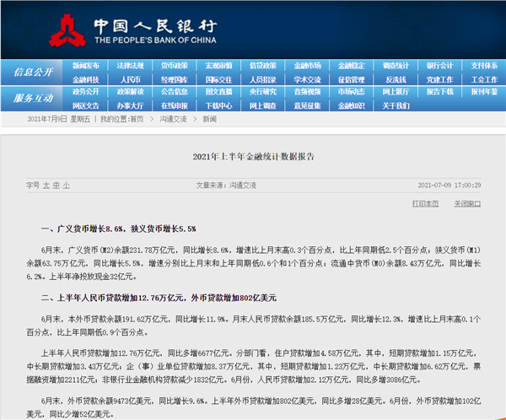Open the 下载中心 page
This screenshot has width=506, height=420.
tap(218, 105)
